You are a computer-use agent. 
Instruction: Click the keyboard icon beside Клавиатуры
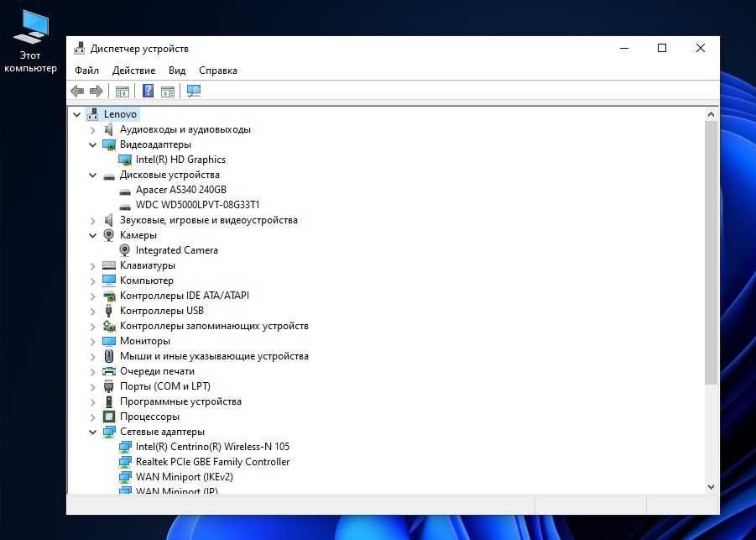pyautogui.click(x=109, y=265)
